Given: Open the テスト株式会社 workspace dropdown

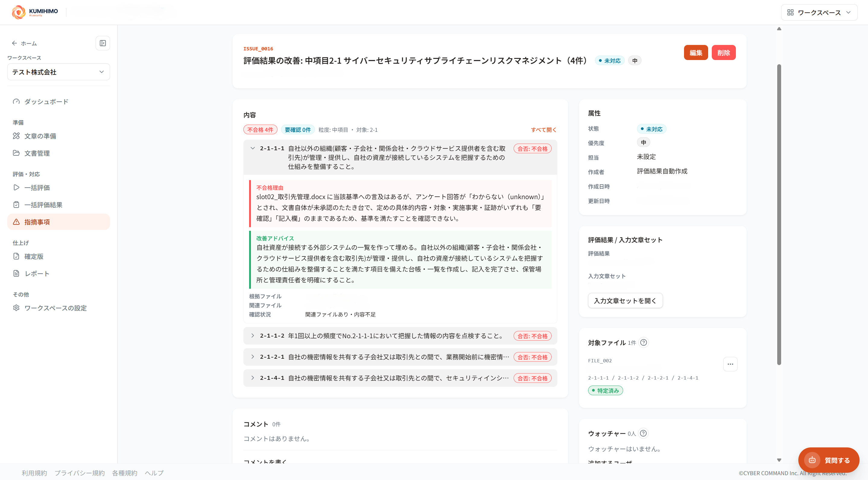Looking at the screenshot, I should tap(59, 72).
